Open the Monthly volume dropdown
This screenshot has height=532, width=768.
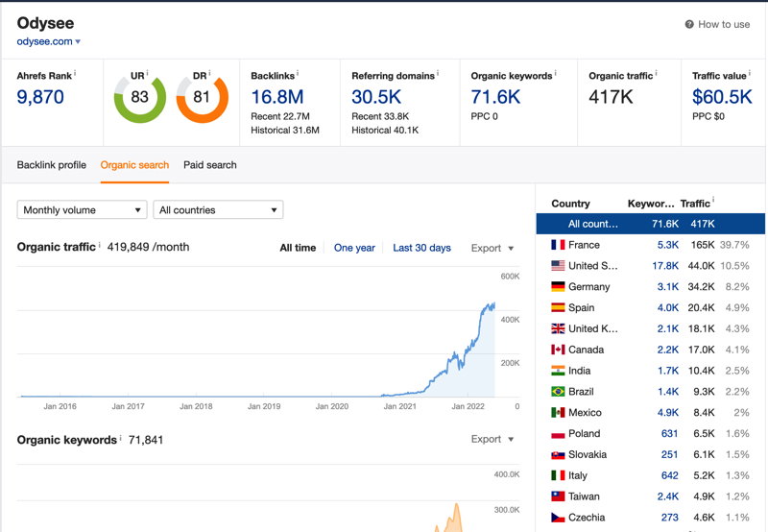click(x=82, y=209)
